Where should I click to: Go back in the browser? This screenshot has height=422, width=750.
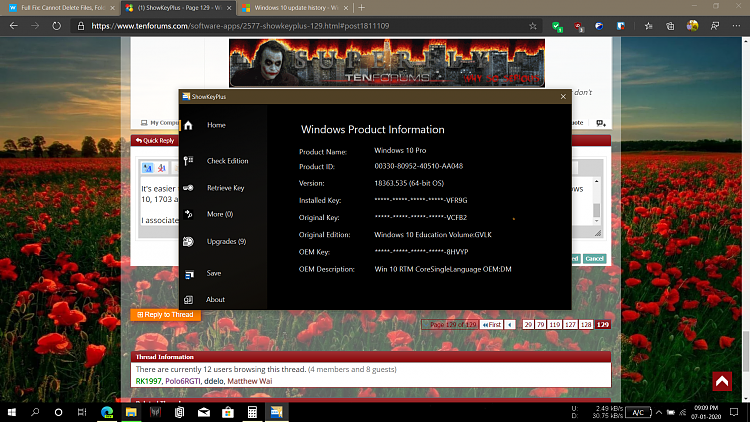pyautogui.click(x=13, y=26)
